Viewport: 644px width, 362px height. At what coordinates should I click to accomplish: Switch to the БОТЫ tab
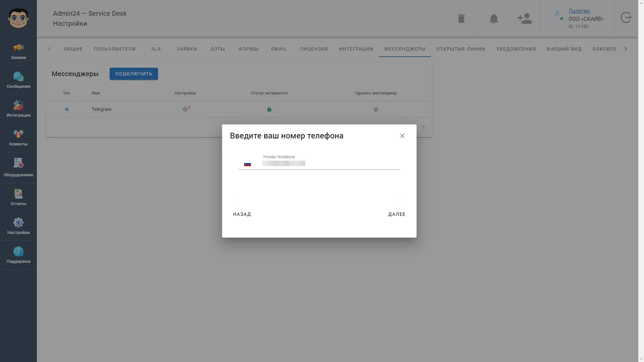click(x=218, y=49)
